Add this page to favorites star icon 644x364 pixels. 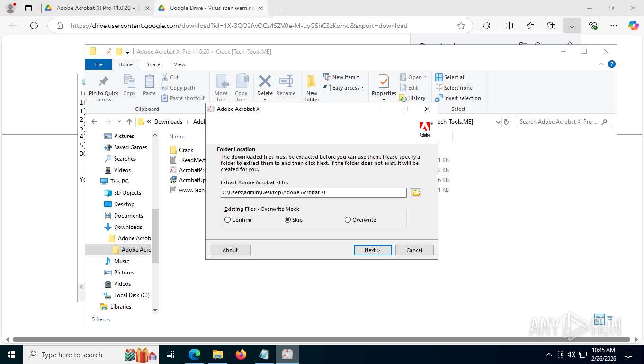(x=461, y=26)
